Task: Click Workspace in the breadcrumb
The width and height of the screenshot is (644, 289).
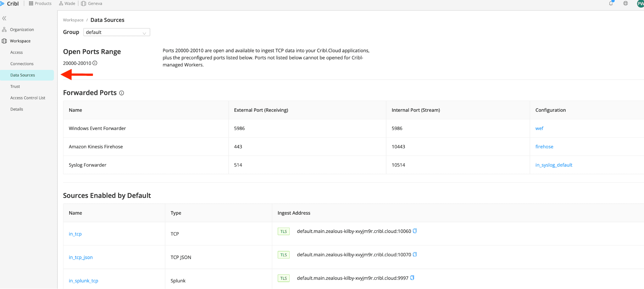Action: pos(73,20)
